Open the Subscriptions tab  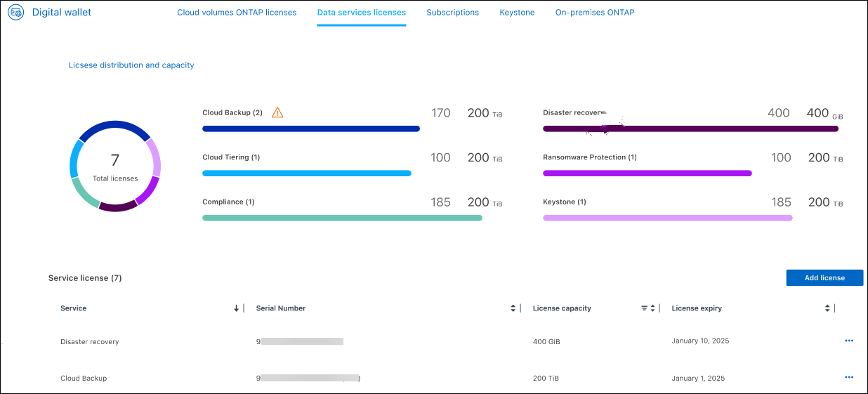[452, 13]
